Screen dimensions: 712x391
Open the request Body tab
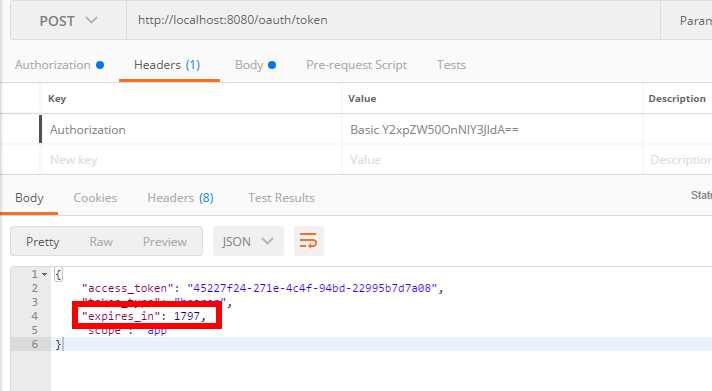click(x=255, y=65)
